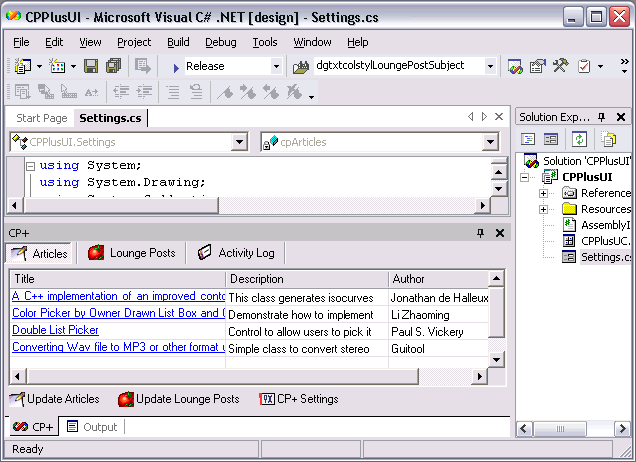Click Show All Files icon in Solution Explorer
This screenshot has height=462, width=636.
pyautogui.click(x=608, y=139)
